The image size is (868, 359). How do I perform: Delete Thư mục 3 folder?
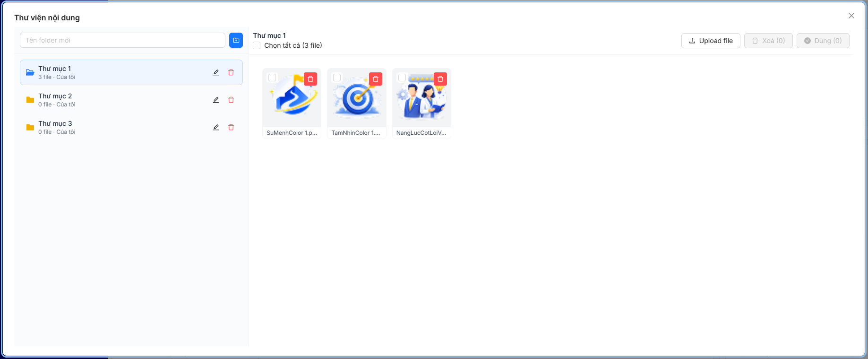231,127
